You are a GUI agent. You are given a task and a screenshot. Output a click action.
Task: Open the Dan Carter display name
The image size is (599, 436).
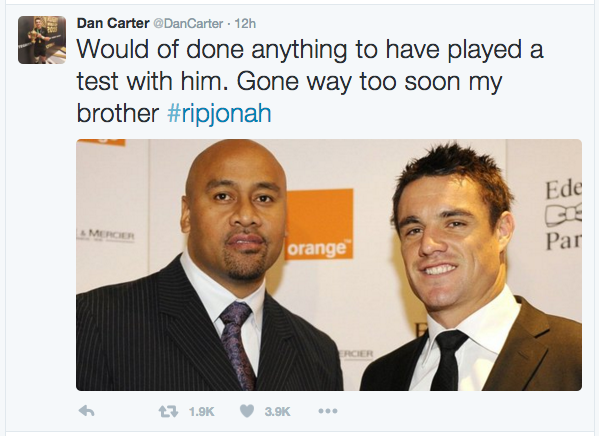pos(113,23)
